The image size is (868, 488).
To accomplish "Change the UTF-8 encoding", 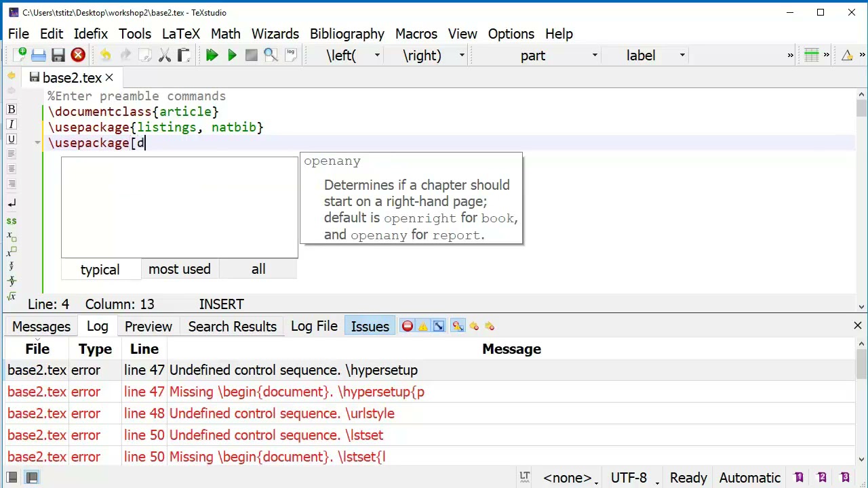I will coord(633,478).
